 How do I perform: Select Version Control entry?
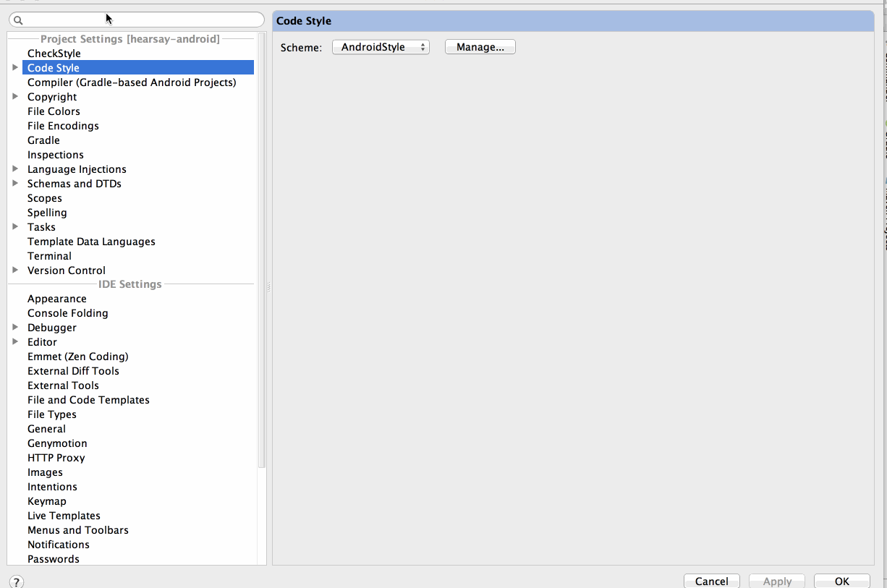tap(67, 270)
